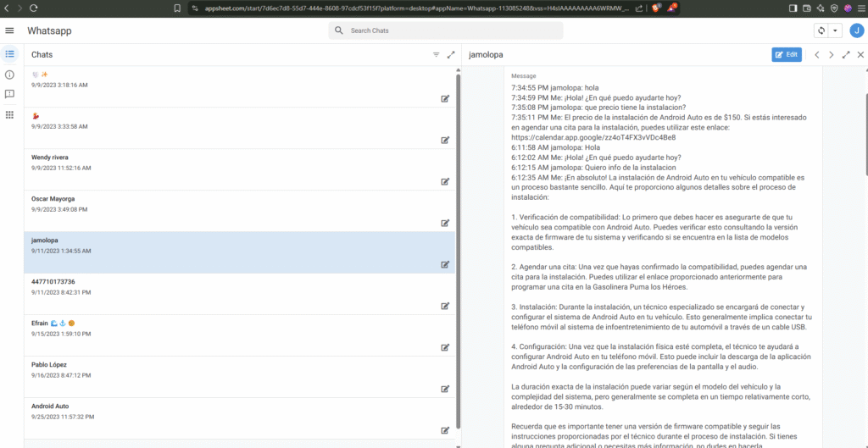Open the Wendy rivera chat

(239, 169)
